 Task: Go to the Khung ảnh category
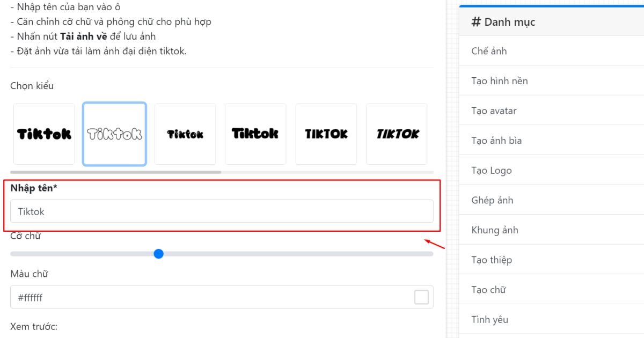click(x=495, y=230)
